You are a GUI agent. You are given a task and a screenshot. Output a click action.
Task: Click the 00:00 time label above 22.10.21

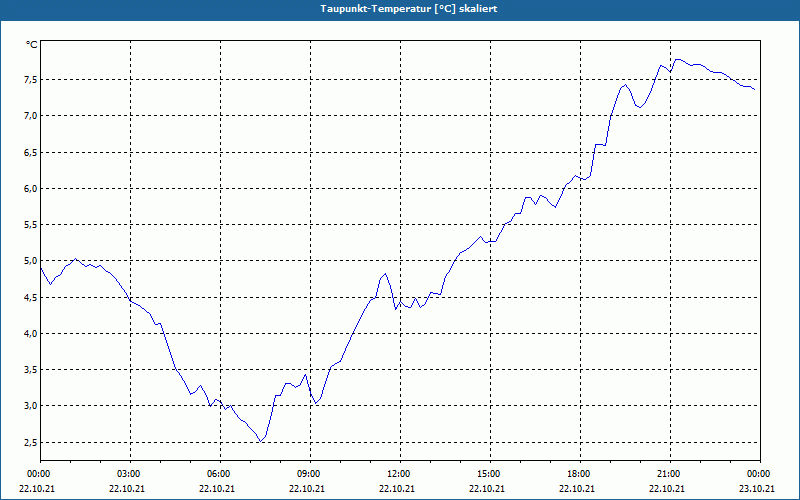pos(38,474)
